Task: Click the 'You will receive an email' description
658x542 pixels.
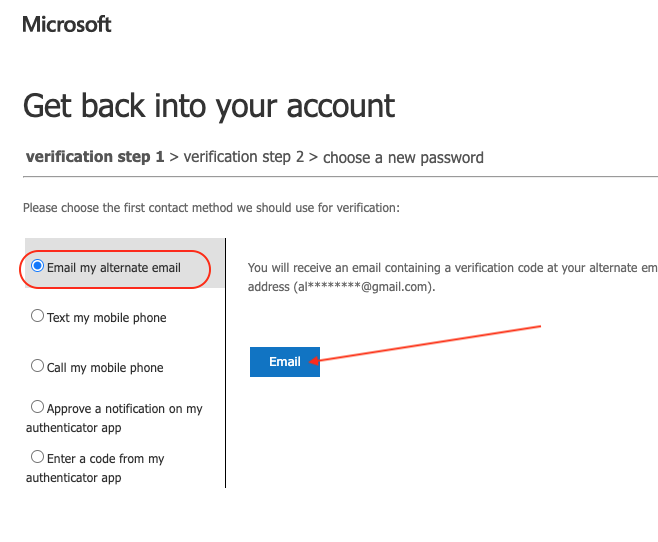Action: click(452, 277)
